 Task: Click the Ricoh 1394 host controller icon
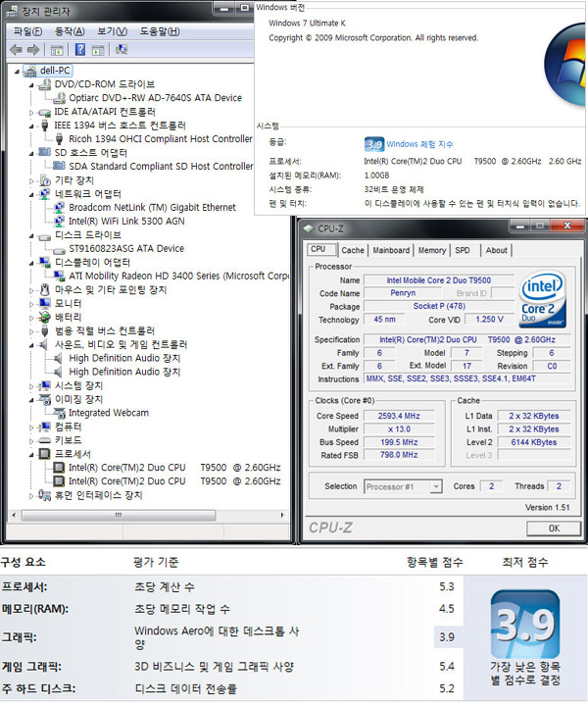coord(60,139)
